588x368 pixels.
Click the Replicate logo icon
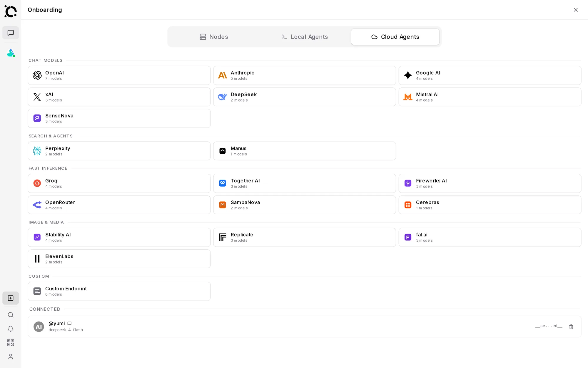pos(223,237)
